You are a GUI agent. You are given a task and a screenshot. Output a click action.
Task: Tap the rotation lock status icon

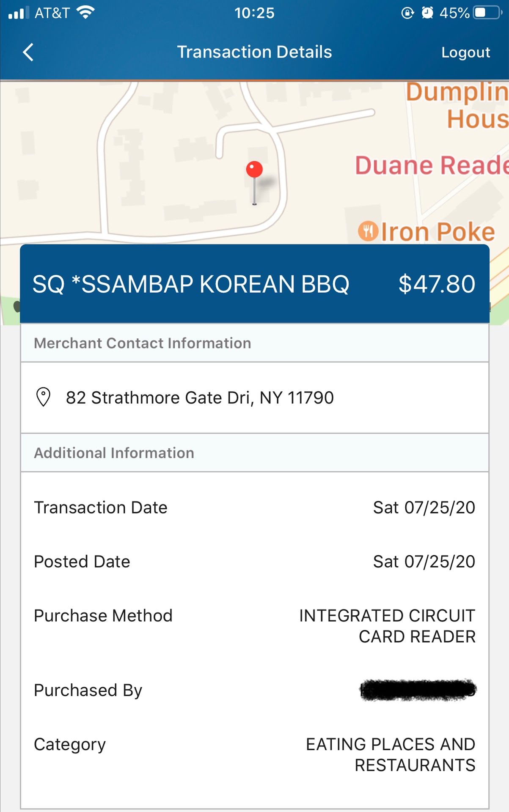(407, 13)
